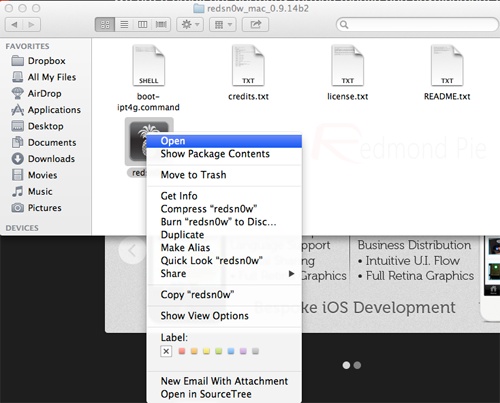Open Pictures in the sidebar
Viewport: 500px width, 403px height.
pyautogui.click(x=36, y=208)
